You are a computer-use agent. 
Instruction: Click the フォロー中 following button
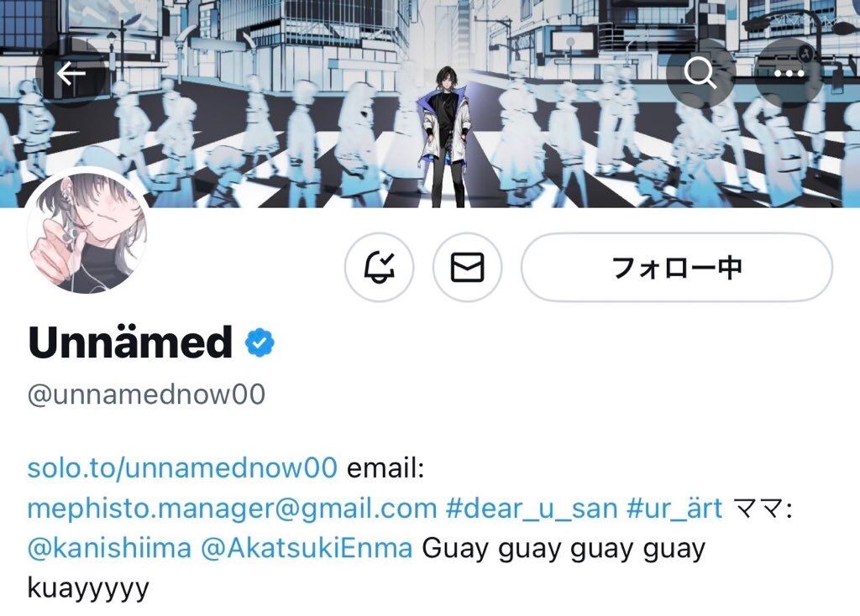[x=676, y=267]
